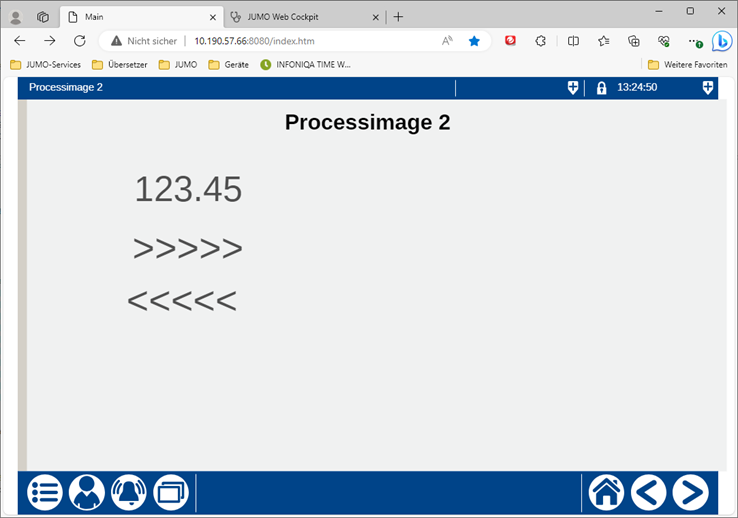Navigate to previous process image

coord(648,492)
